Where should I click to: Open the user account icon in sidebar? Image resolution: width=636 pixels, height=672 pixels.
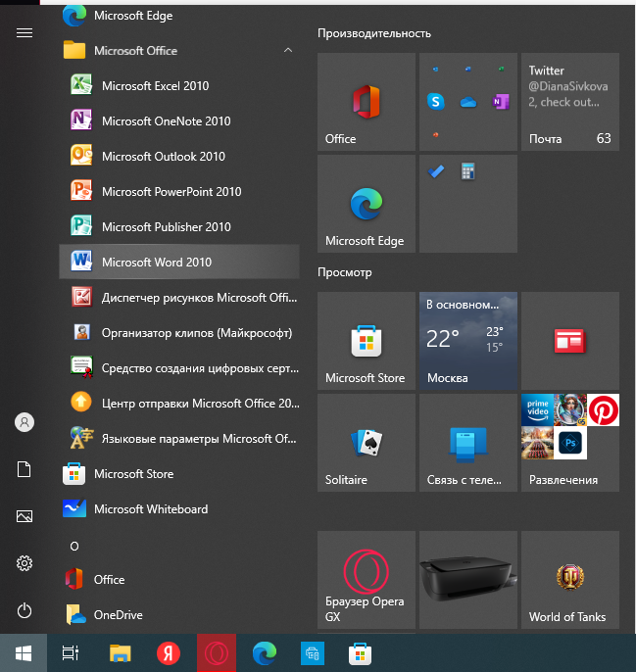[24, 422]
